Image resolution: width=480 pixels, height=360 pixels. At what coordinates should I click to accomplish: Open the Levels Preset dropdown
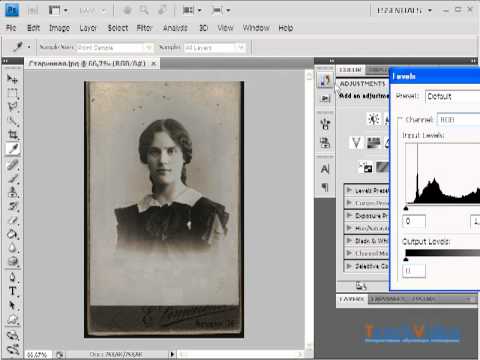453,96
